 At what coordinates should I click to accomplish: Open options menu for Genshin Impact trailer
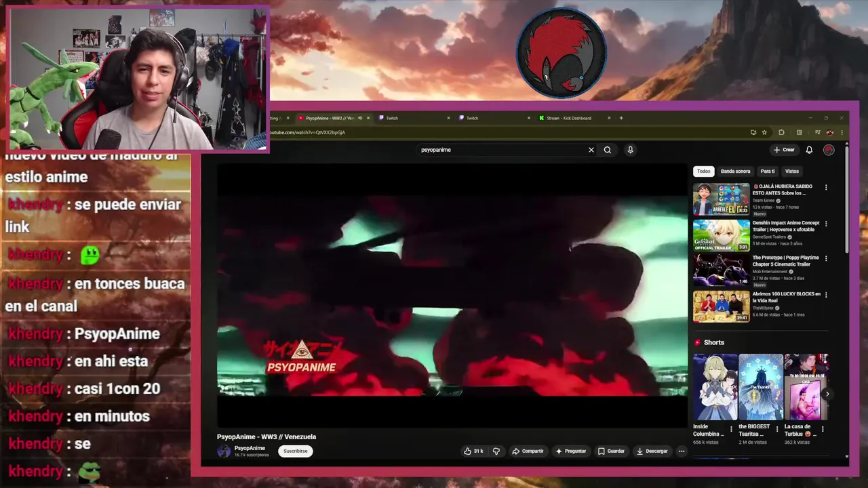click(826, 224)
